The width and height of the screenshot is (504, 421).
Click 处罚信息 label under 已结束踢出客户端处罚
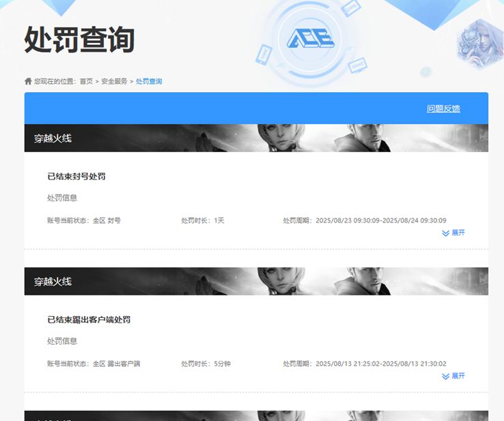(62, 341)
